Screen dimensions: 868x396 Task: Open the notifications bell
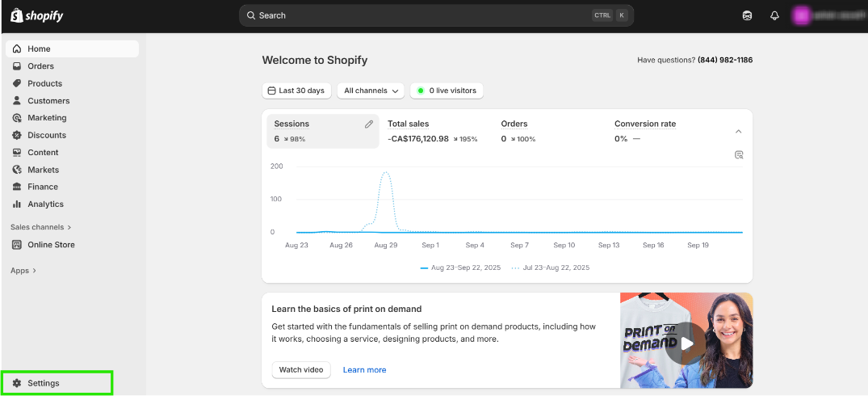pyautogui.click(x=774, y=15)
